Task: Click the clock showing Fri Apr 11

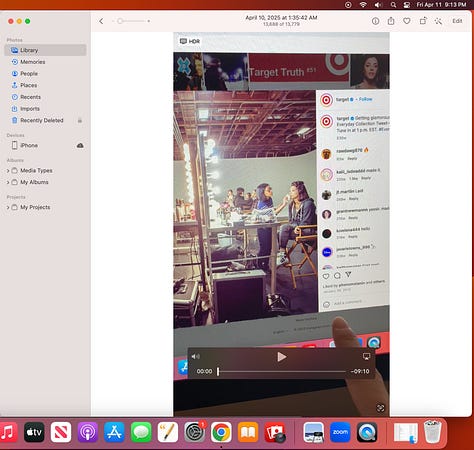Action: click(441, 5)
